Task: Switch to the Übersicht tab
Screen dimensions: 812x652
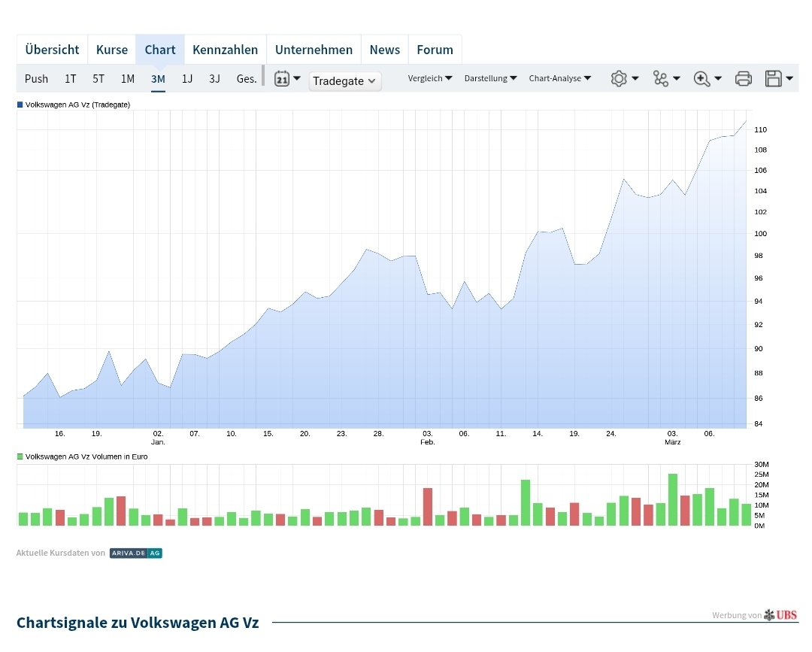Action: pyautogui.click(x=53, y=50)
